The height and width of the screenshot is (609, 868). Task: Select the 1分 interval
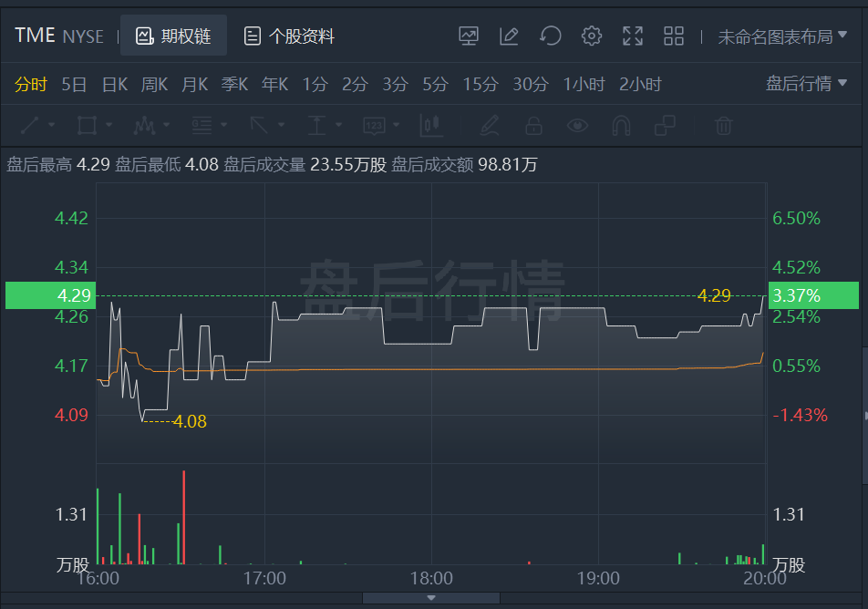pyautogui.click(x=315, y=84)
